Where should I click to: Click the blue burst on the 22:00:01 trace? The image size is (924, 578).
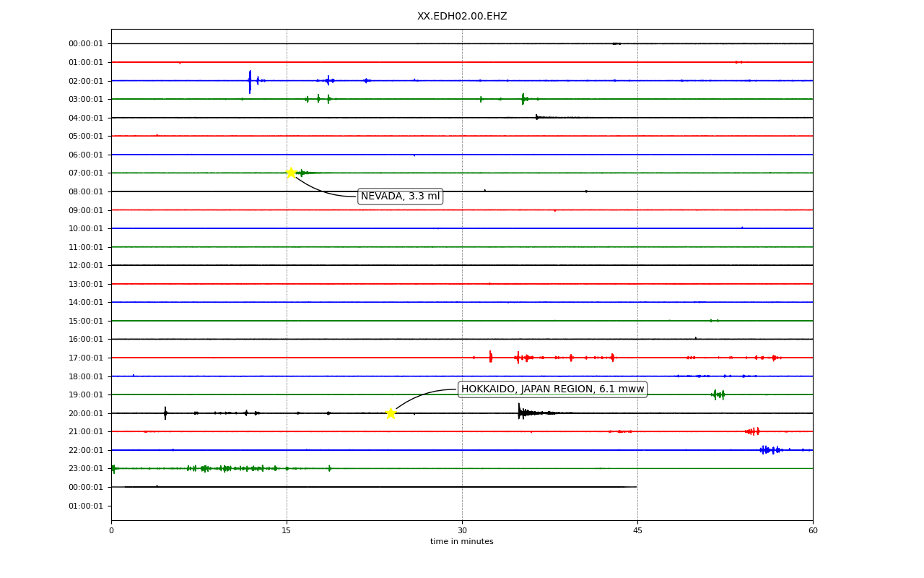[772, 449]
